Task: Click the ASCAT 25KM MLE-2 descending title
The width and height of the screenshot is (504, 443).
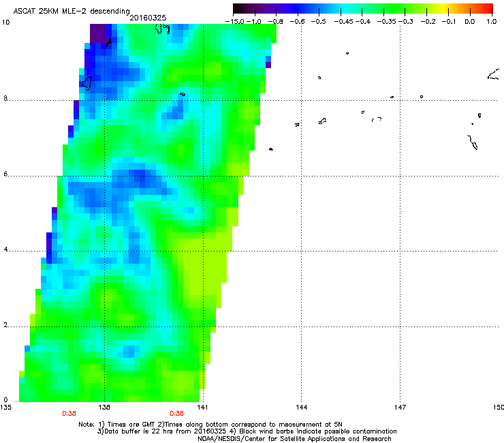Action: pyautogui.click(x=72, y=12)
